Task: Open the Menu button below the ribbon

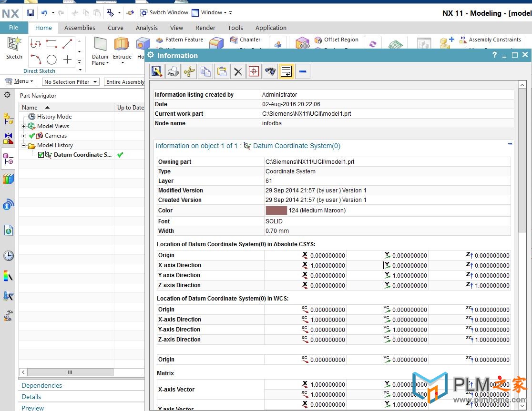Action: [19, 81]
